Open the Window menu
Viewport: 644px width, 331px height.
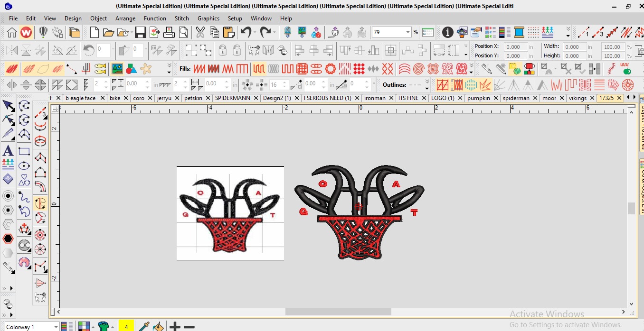261,18
